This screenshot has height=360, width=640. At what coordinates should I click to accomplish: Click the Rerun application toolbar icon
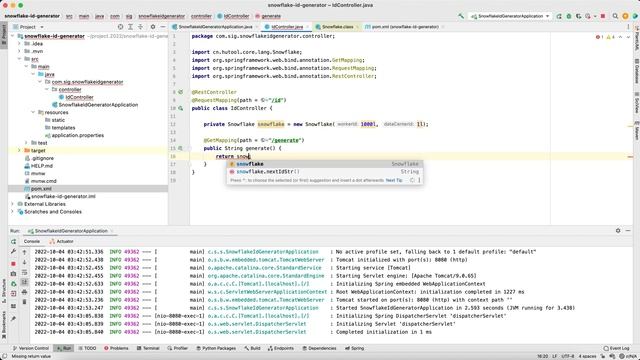tap(559, 16)
